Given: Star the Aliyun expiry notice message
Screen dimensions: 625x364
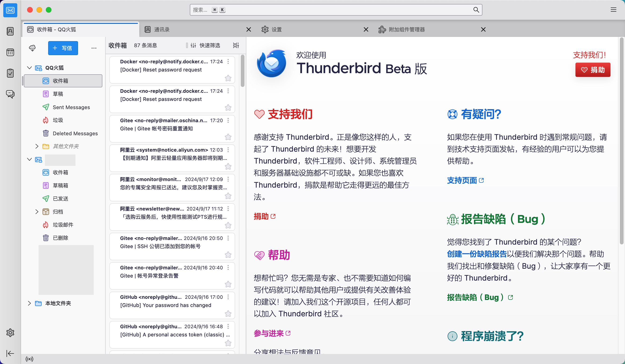Looking at the screenshot, I should click(x=228, y=167).
